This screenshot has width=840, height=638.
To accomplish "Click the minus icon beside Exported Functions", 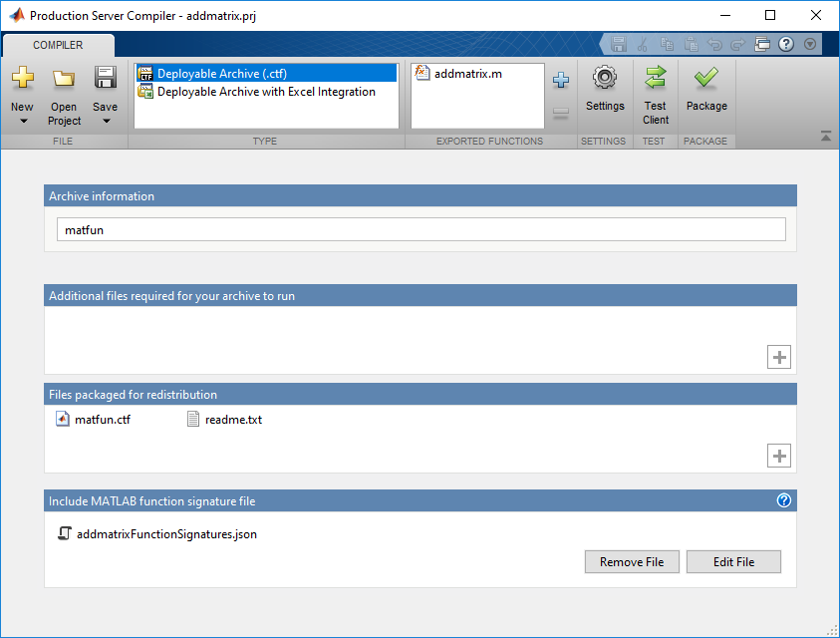I will click(560, 113).
